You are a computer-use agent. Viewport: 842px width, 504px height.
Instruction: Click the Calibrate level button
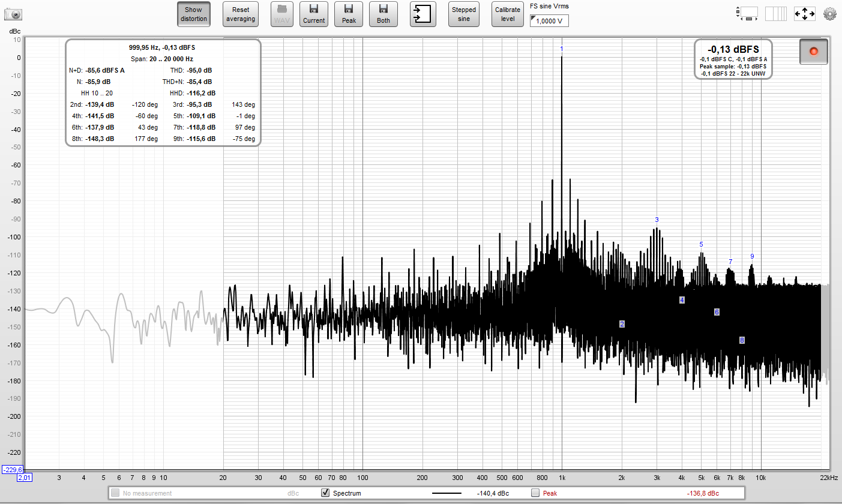click(508, 14)
